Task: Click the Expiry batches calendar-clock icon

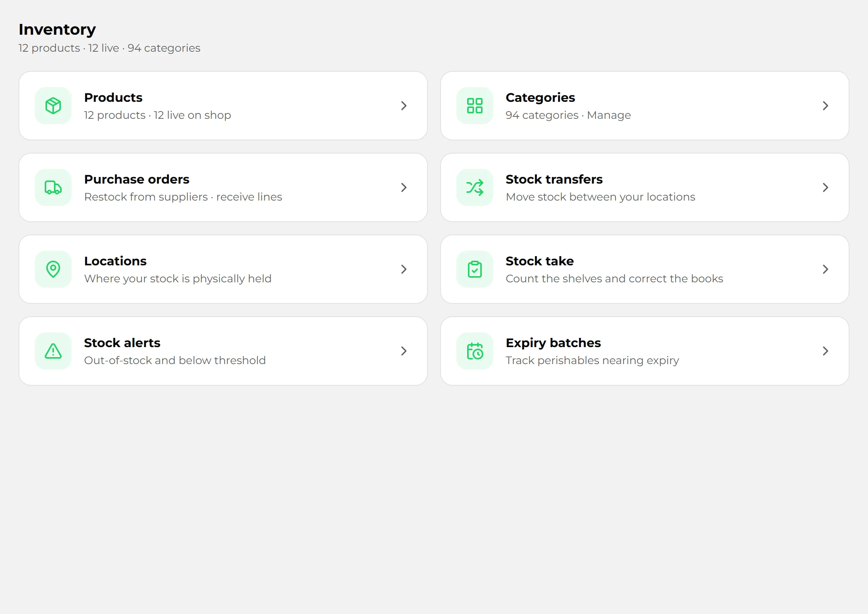Action: click(x=475, y=351)
